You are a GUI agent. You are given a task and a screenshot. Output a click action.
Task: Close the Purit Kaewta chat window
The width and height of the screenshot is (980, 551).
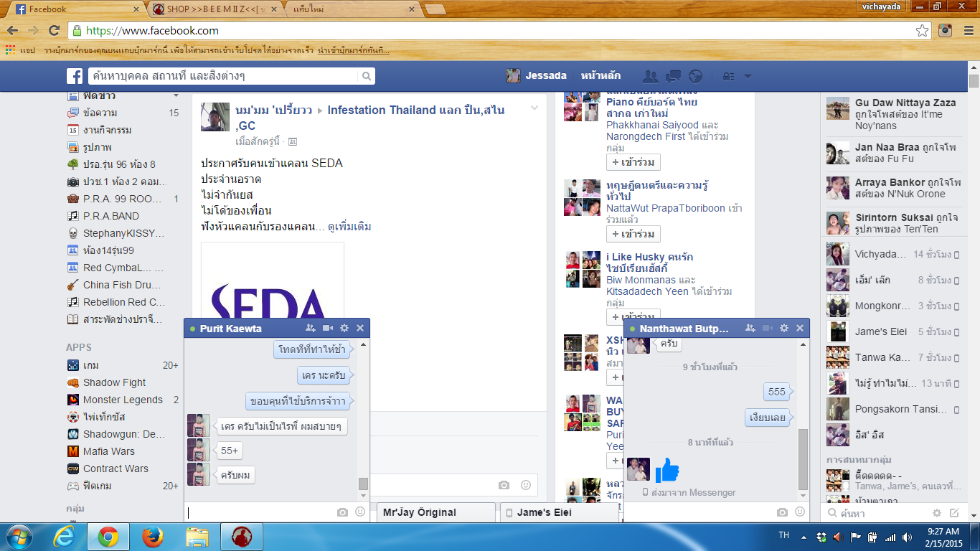click(360, 329)
